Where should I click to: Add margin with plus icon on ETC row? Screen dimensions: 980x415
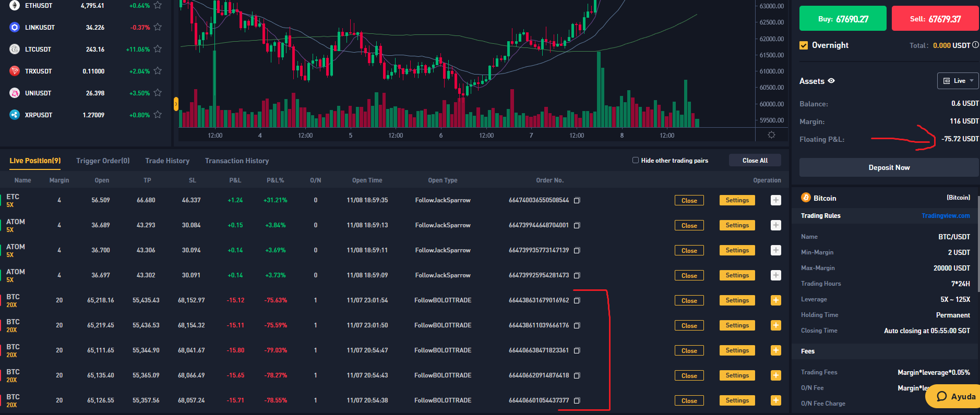coord(776,200)
